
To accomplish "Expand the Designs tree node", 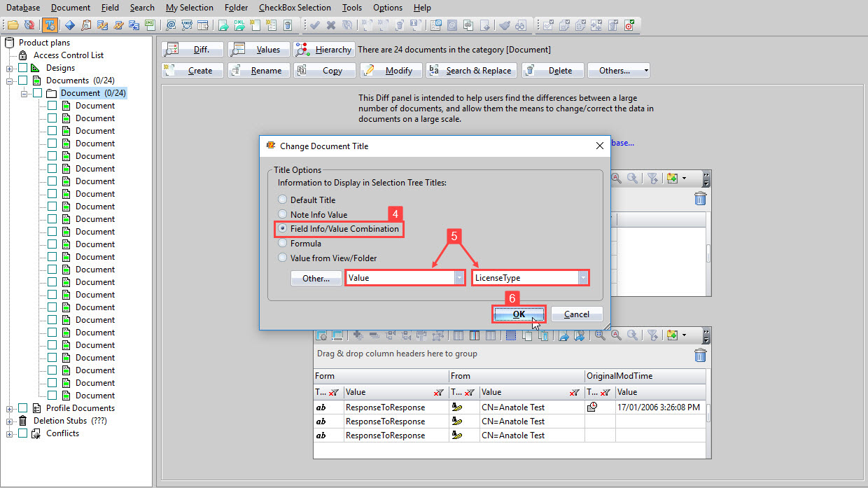I will pyautogui.click(x=10, y=68).
